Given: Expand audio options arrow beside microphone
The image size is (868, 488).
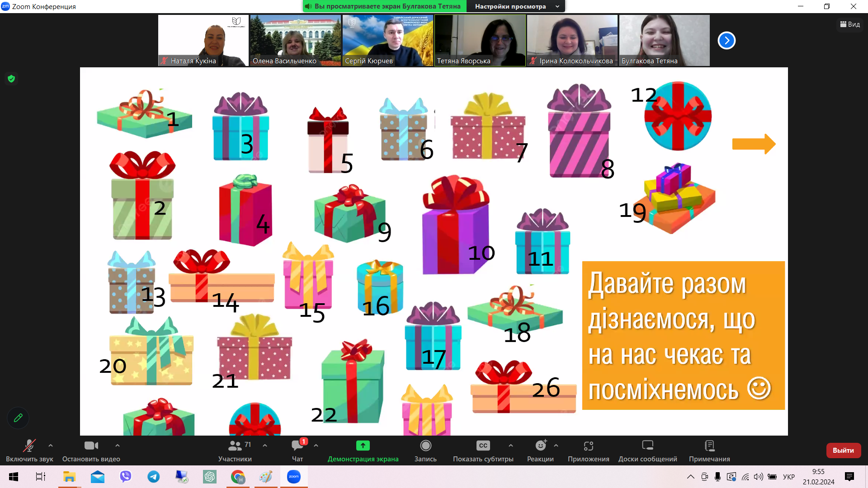Looking at the screenshot, I should pyautogui.click(x=51, y=446).
